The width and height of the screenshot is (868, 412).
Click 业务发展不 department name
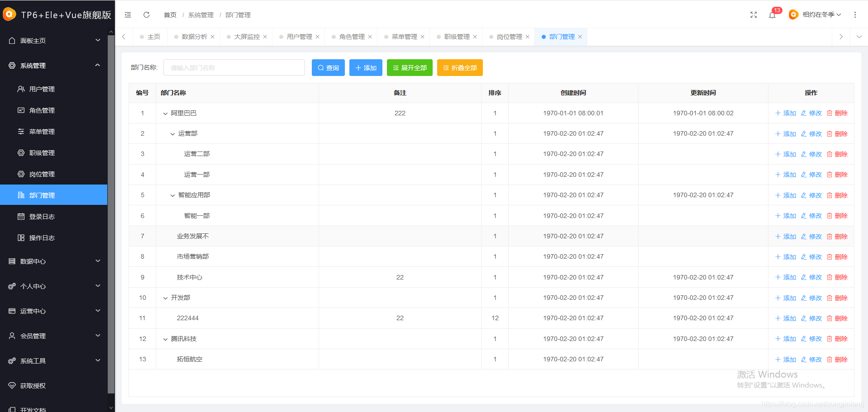193,236
